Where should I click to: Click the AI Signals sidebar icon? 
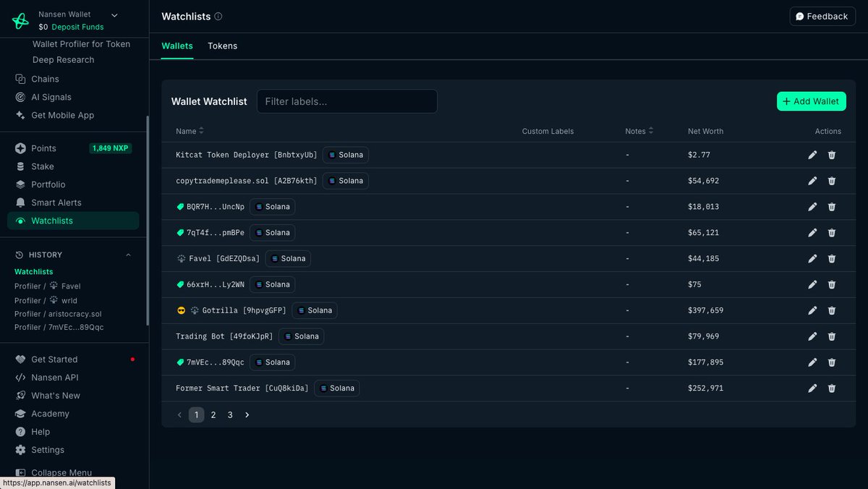click(20, 97)
